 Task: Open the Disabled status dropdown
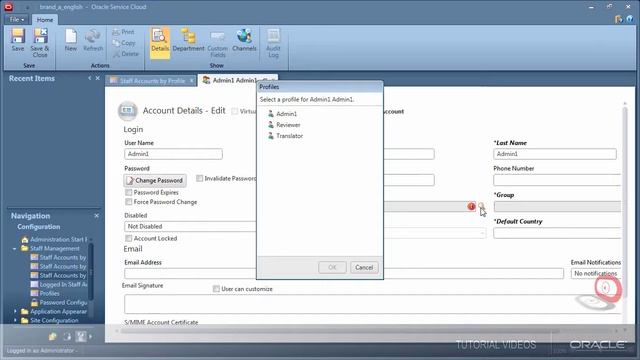click(x=190, y=227)
